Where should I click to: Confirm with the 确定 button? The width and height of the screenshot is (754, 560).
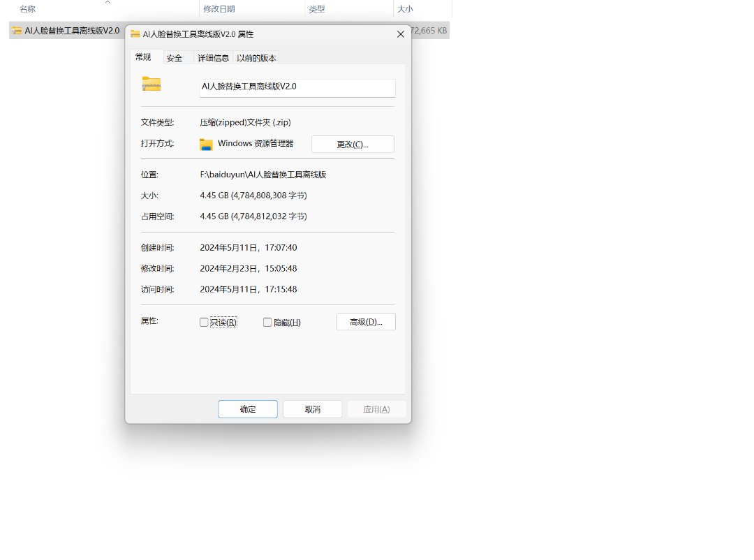pos(248,409)
